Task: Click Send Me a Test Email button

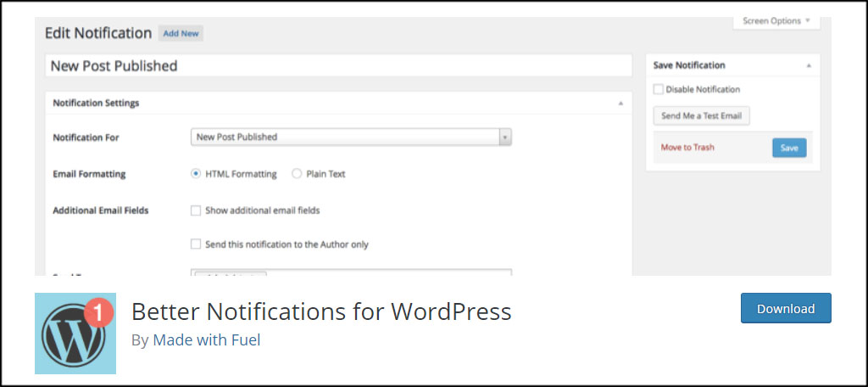Action: pyautogui.click(x=701, y=116)
